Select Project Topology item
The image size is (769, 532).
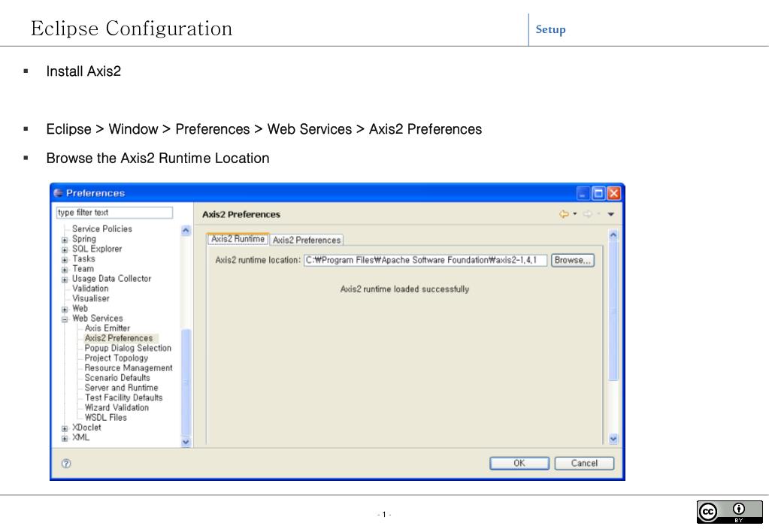coord(117,358)
